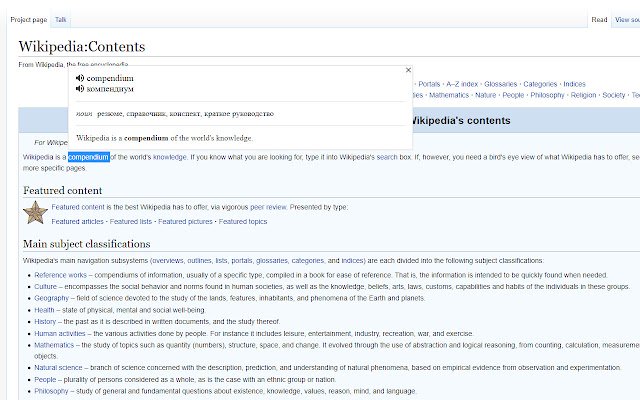The height and width of the screenshot is (400, 640).
Task: Play pronunciation of Russian translation компендиум
Action: pos(80,89)
